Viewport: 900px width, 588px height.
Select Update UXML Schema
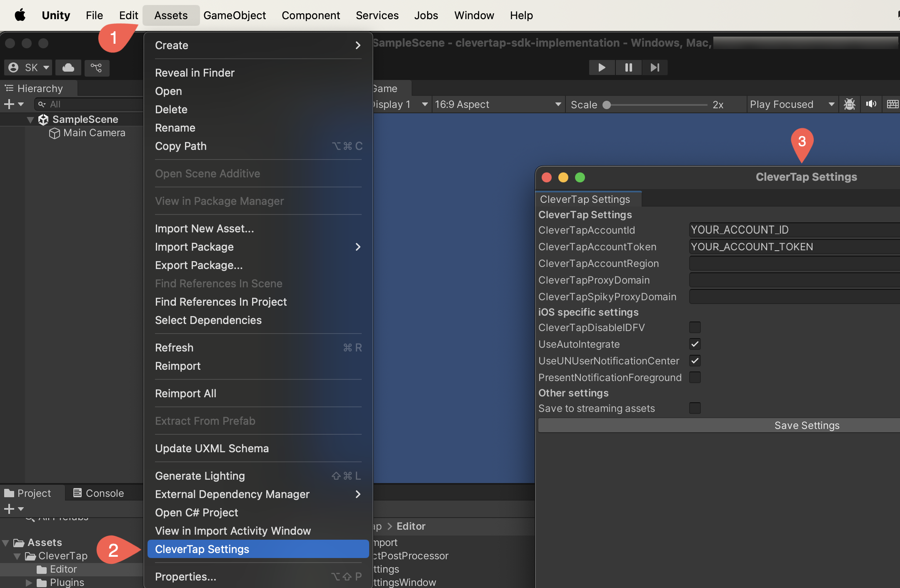[x=258, y=448]
